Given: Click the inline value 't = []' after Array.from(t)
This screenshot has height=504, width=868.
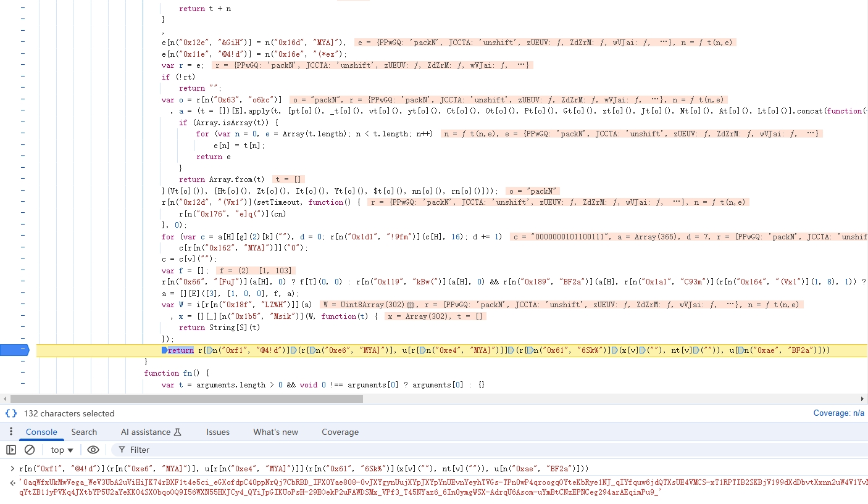Looking at the screenshot, I should click(x=290, y=180).
